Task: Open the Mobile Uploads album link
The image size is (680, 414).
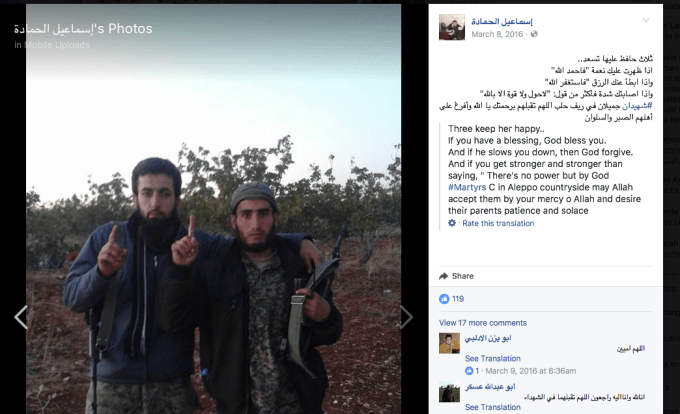Action: [57, 45]
